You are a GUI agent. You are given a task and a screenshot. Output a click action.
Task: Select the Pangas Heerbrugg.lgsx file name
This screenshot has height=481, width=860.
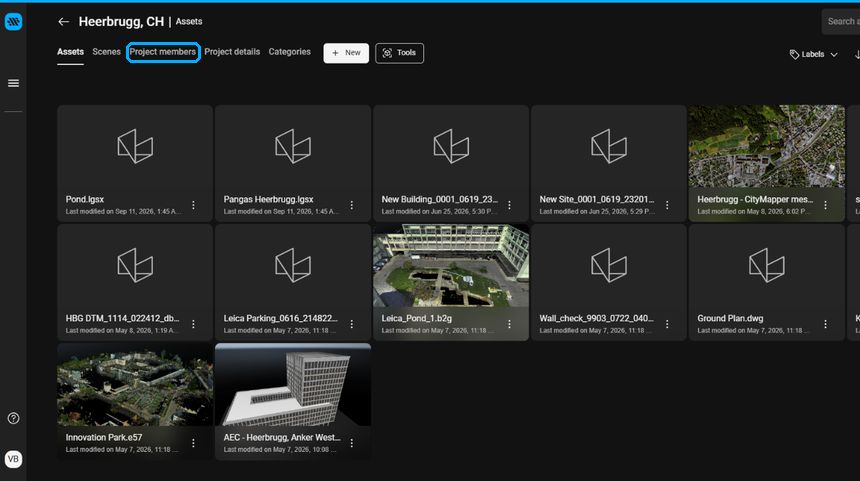tap(268, 199)
